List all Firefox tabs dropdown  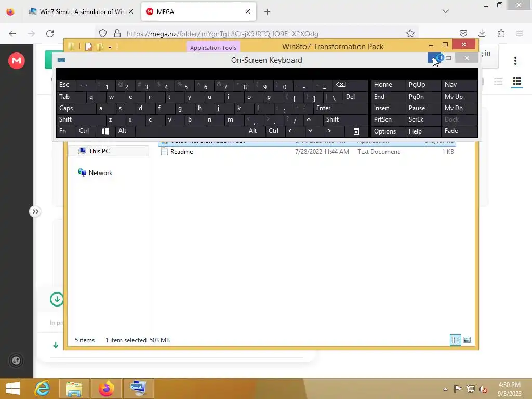click(445, 11)
